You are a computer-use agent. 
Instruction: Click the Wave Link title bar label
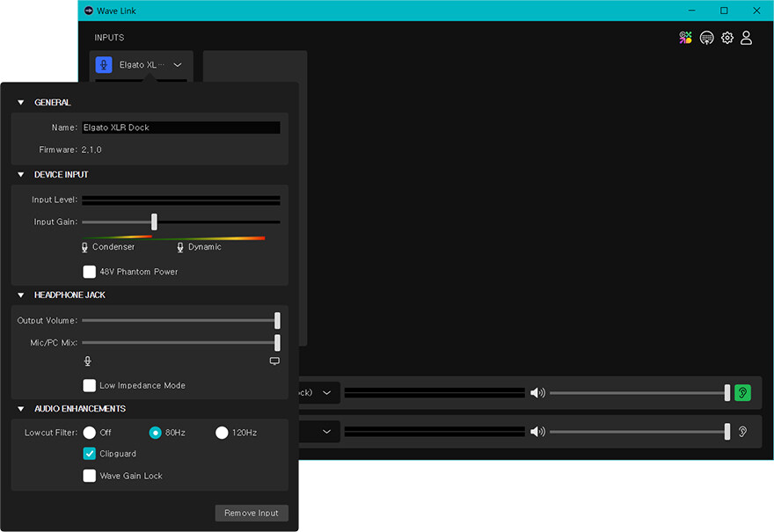point(117,11)
